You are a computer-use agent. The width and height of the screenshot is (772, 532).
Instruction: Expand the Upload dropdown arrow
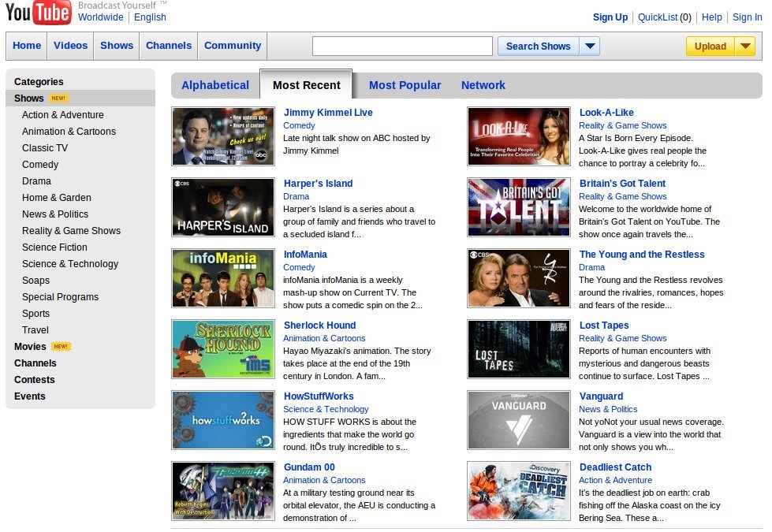(745, 47)
